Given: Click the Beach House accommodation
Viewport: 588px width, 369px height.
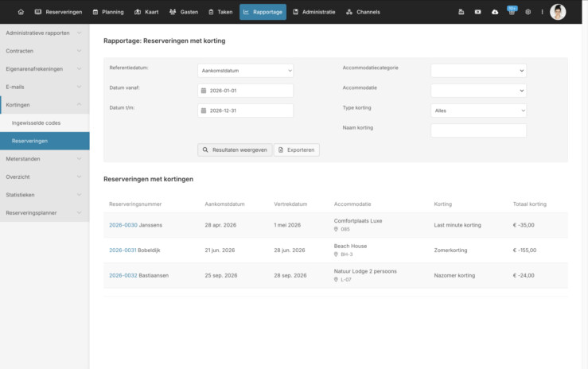Looking at the screenshot, I should [350, 246].
